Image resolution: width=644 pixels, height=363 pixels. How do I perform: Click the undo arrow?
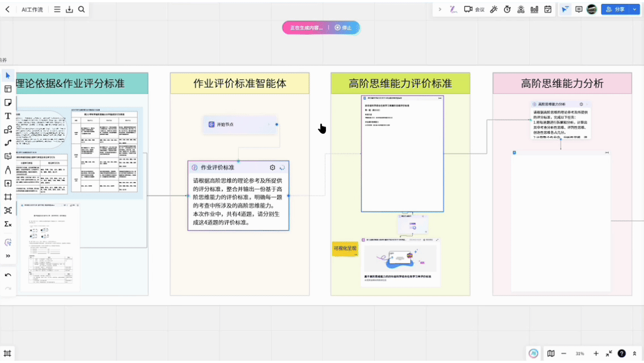(x=8, y=275)
